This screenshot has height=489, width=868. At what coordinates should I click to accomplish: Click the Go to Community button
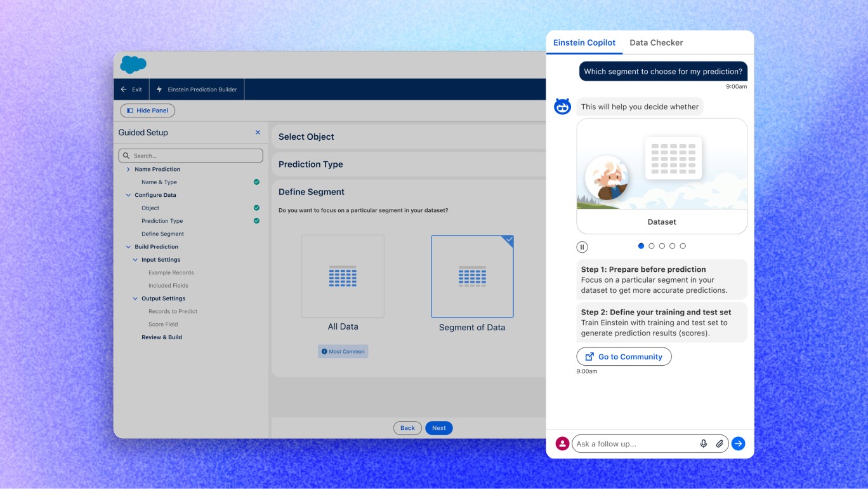(x=624, y=356)
